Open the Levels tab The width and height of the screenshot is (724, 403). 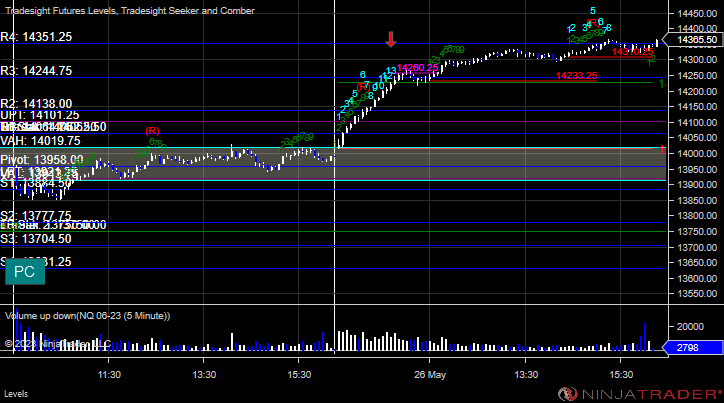(x=16, y=394)
